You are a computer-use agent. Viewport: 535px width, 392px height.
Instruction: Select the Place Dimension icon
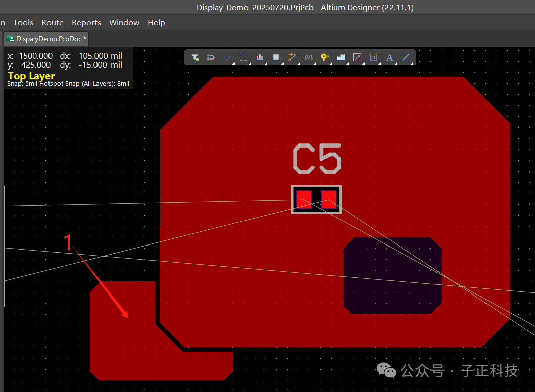[373, 57]
